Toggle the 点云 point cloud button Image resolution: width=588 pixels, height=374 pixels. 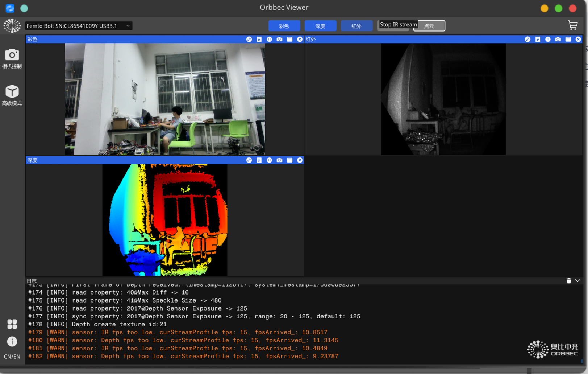[429, 26]
